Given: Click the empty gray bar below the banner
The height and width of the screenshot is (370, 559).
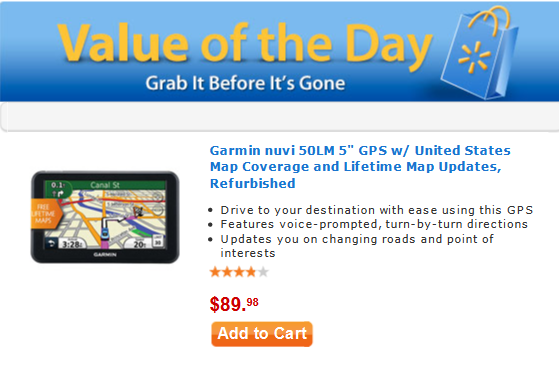Looking at the screenshot, I should [280, 117].
